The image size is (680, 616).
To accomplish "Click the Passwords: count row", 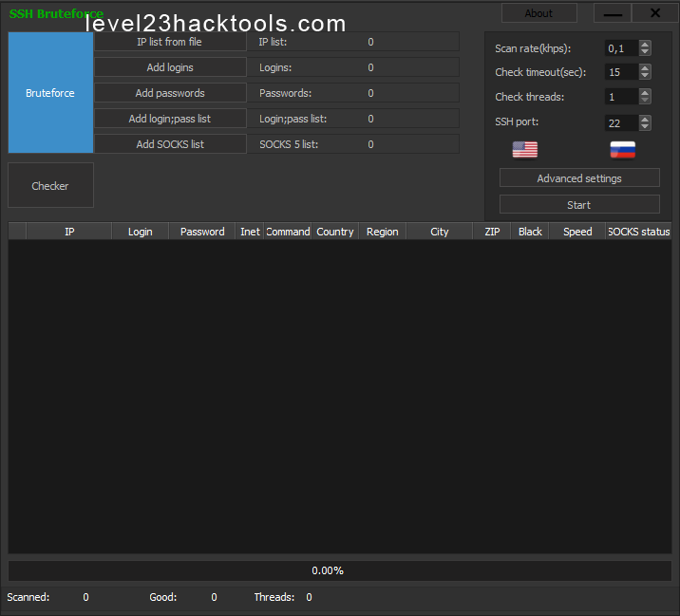I will [x=353, y=93].
